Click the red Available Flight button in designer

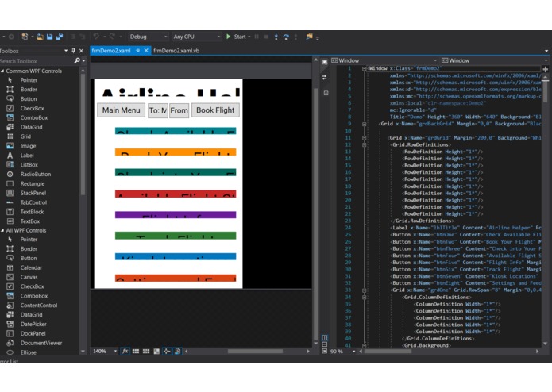(176, 194)
